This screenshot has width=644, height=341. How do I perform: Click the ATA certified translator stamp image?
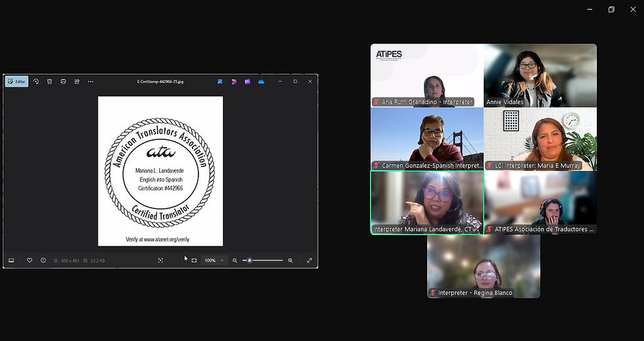tap(160, 171)
